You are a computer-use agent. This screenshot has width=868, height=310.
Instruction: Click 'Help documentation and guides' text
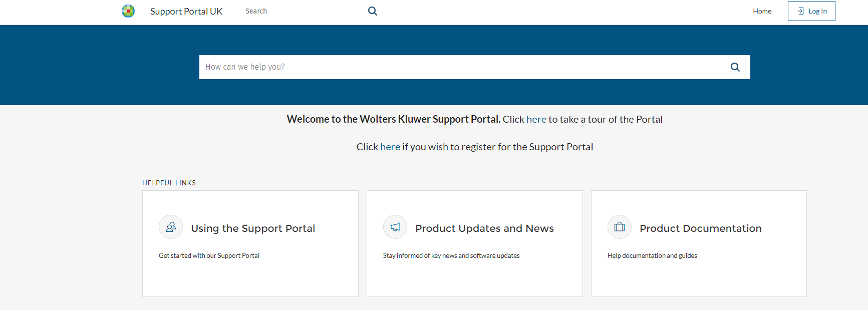tap(652, 255)
